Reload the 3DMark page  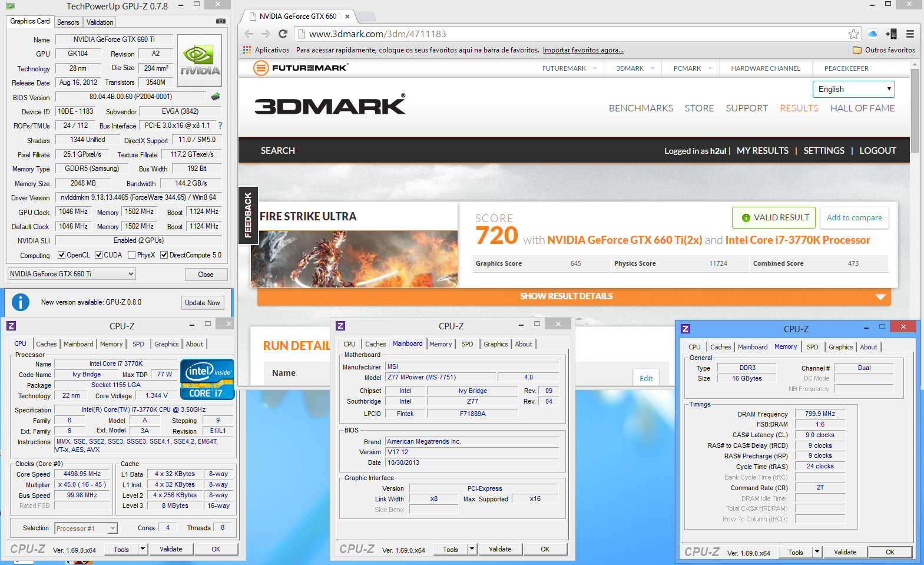click(283, 34)
